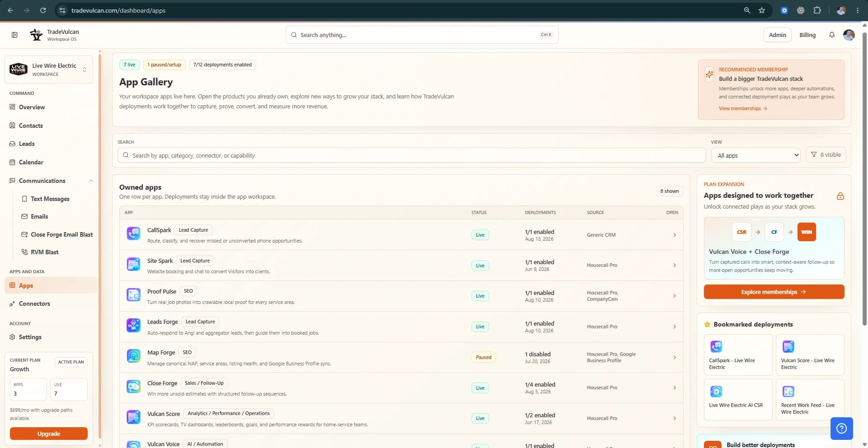Click the Site Spark app icon
The height and width of the screenshot is (448, 868).
point(133,264)
